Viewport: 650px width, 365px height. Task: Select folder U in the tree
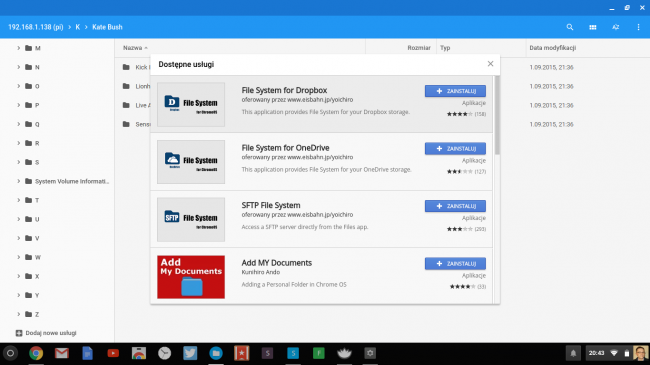[x=57, y=219]
